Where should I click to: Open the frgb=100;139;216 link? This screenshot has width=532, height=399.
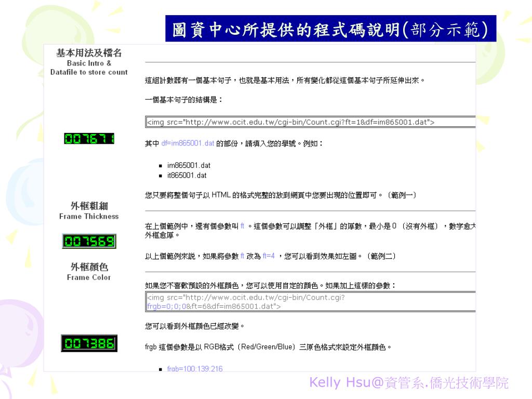click(x=195, y=368)
